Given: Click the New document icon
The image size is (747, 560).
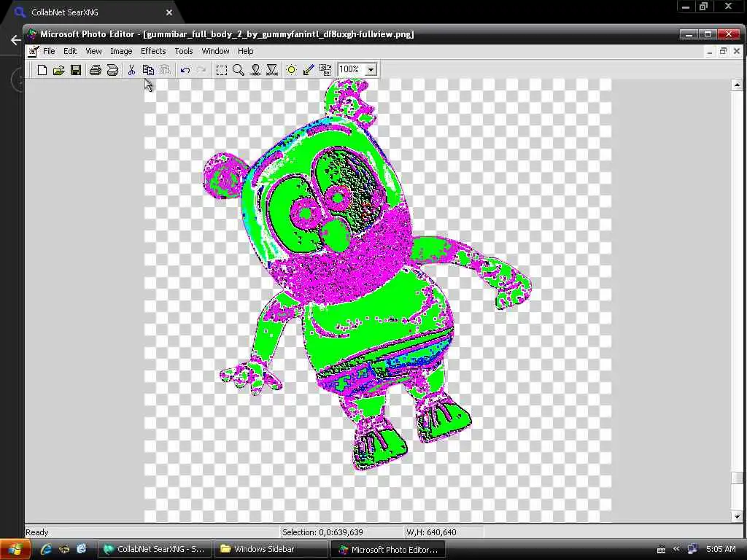Looking at the screenshot, I should [42, 70].
